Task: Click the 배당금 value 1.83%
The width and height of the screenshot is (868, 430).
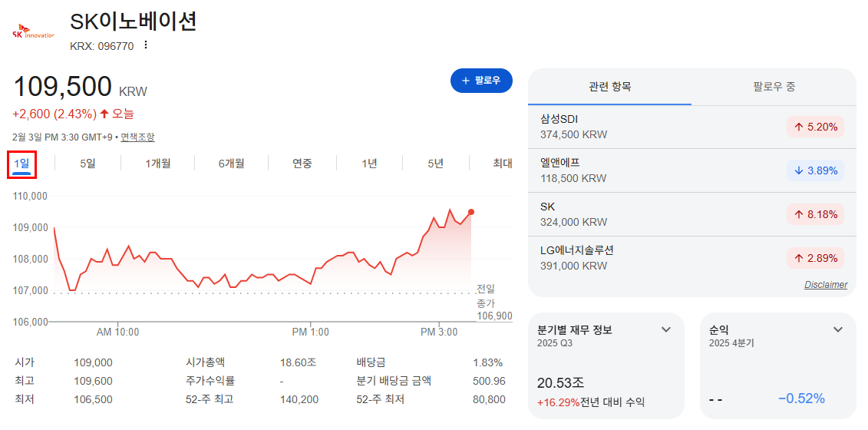Action: tap(487, 363)
